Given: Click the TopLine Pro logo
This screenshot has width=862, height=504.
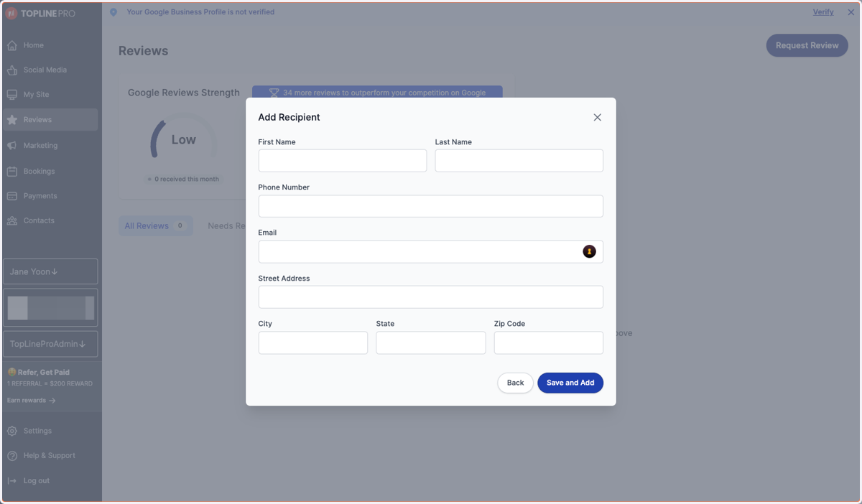Looking at the screenshot, I should tap(40, 14).
